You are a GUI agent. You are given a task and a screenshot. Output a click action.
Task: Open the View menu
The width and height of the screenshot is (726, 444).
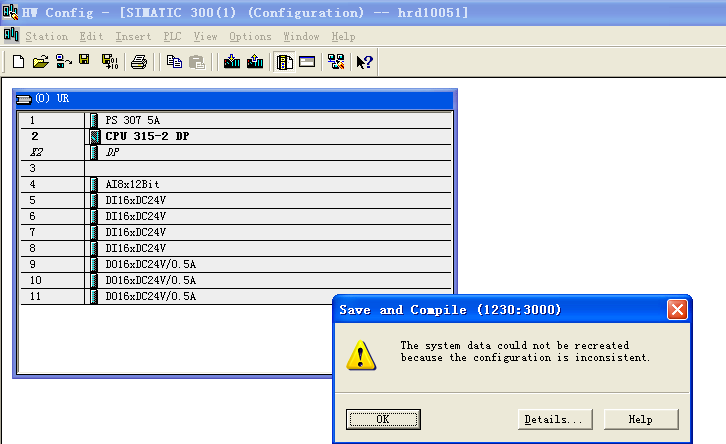coord(205,37)
